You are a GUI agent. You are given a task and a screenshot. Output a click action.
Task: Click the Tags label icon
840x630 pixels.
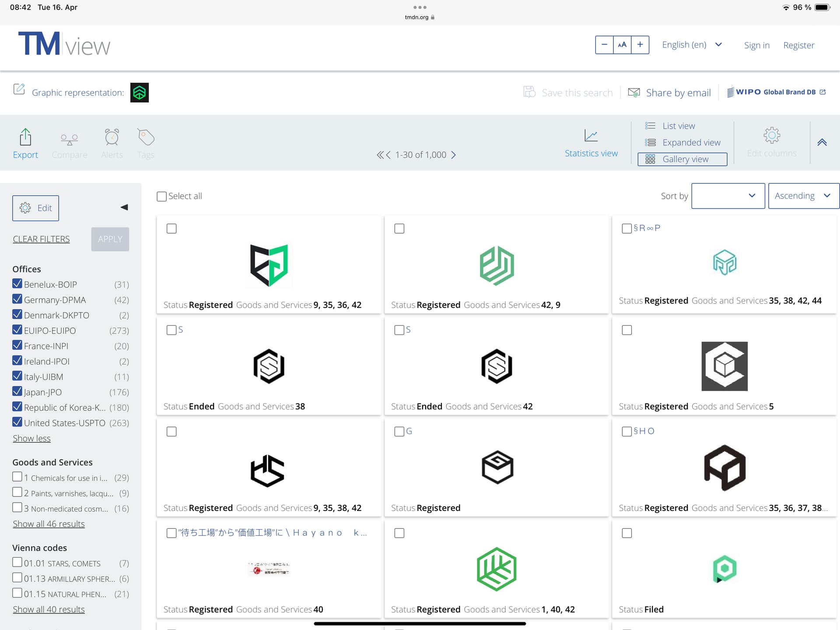tap(146, 137)
